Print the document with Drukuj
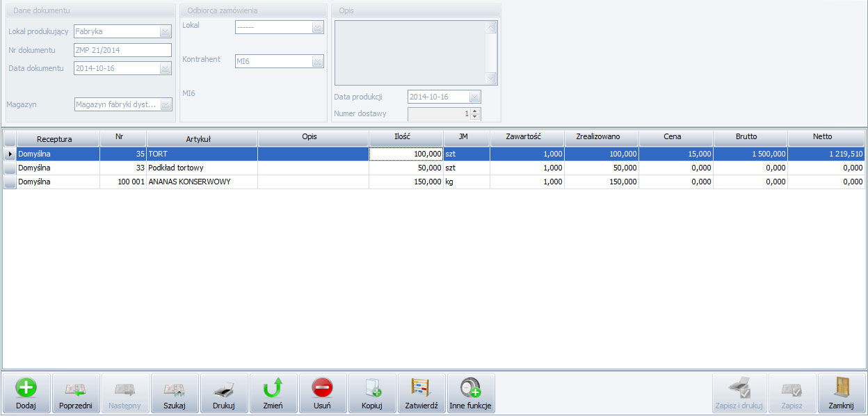 223,394
